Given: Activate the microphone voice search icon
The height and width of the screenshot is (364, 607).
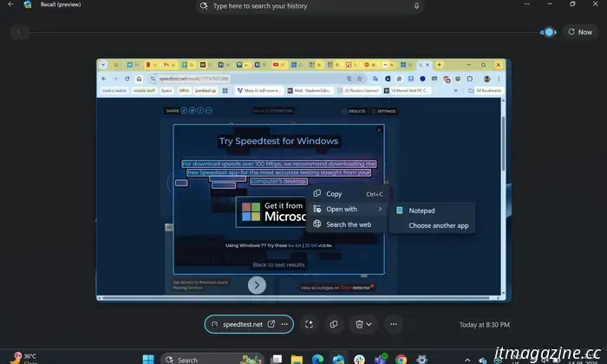Looking at the screenshot, I should point(416,6).
